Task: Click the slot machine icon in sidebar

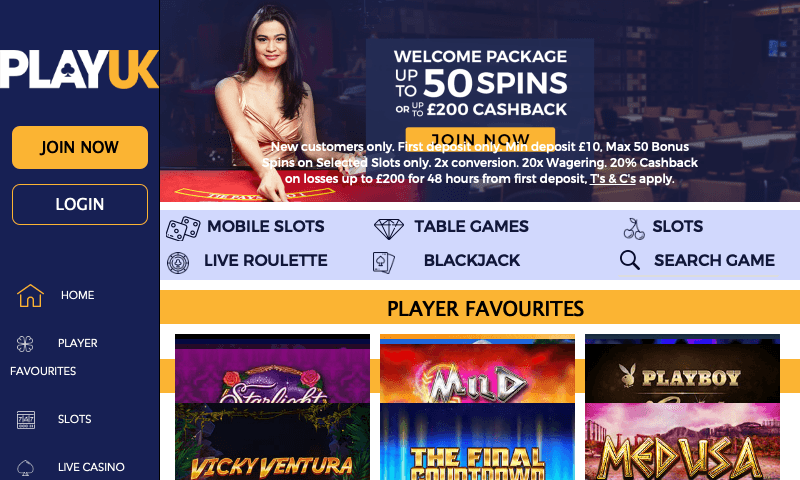Action: point(26,419)
